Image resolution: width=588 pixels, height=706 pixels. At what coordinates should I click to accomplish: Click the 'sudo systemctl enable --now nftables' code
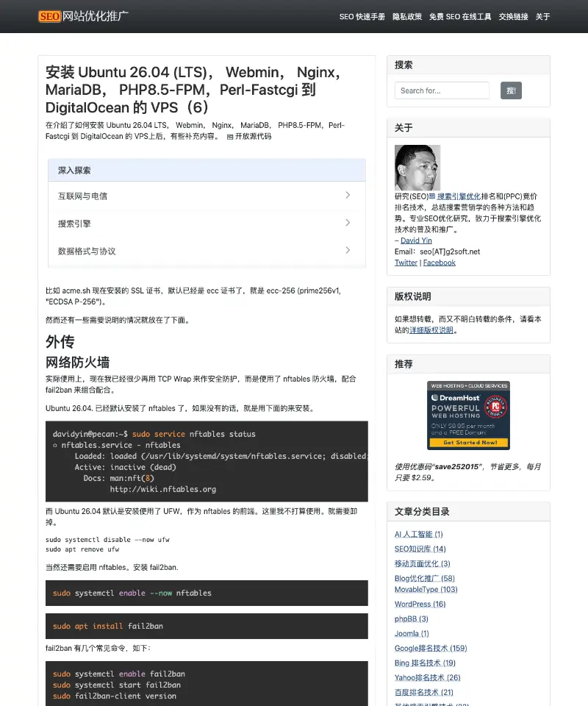click(x=132, y=593)
